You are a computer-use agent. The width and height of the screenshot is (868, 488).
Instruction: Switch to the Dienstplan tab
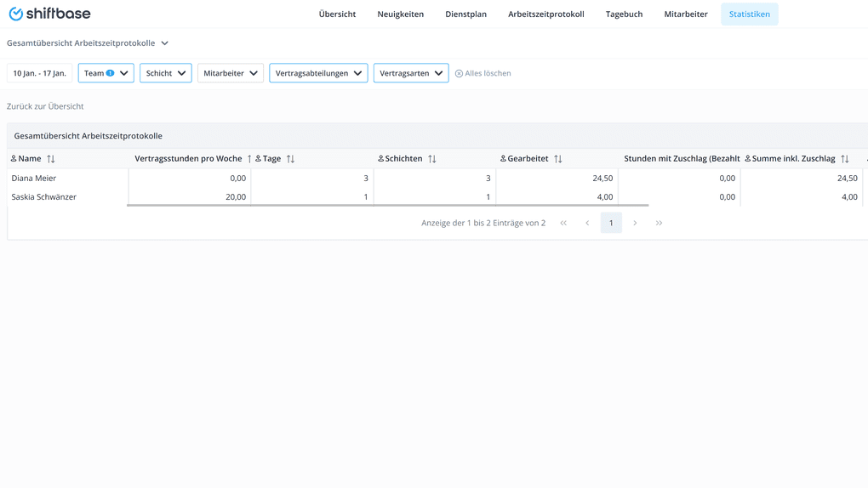point(465,14)
